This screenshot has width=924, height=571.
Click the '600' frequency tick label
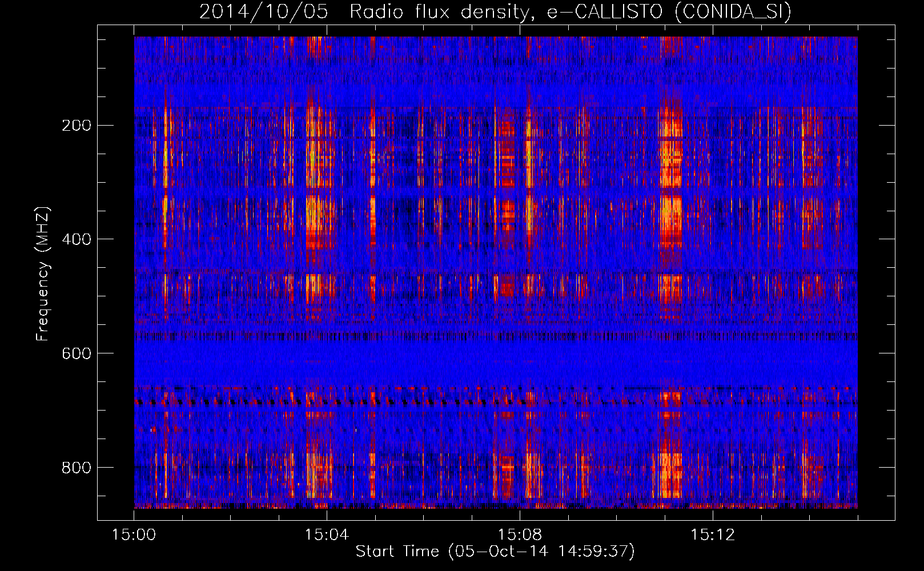[77, 353]
